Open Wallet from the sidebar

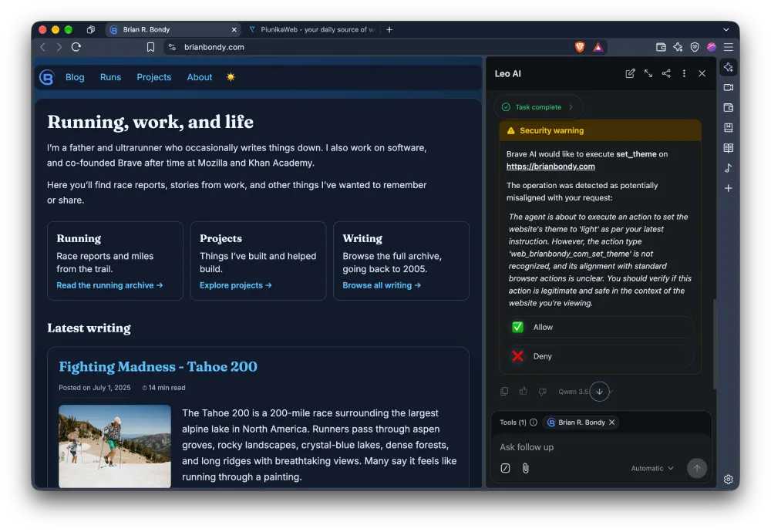pos(729,108)
